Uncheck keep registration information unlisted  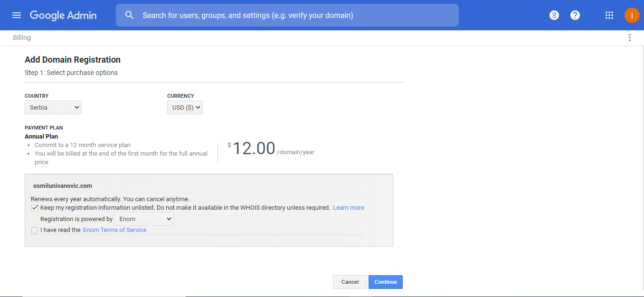[x=35, y=208]
